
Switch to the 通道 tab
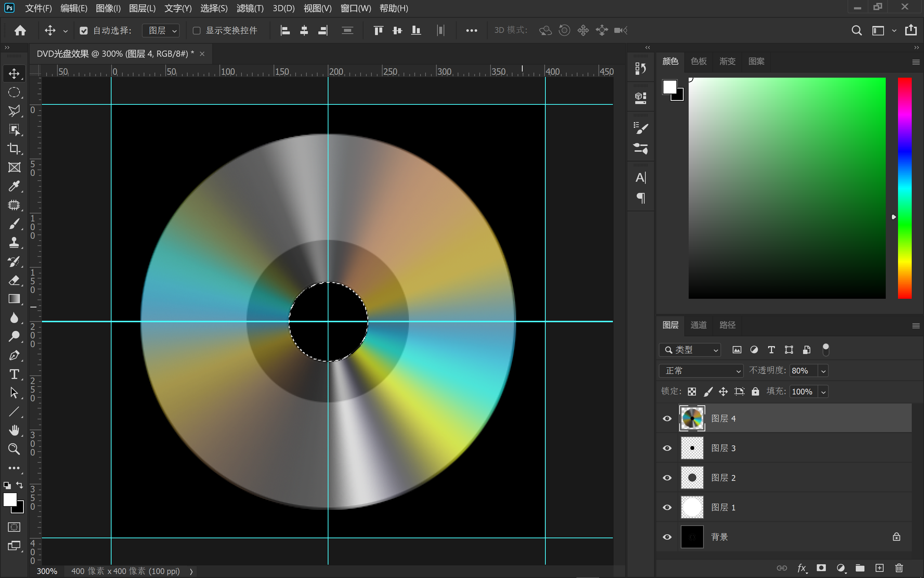698,325
